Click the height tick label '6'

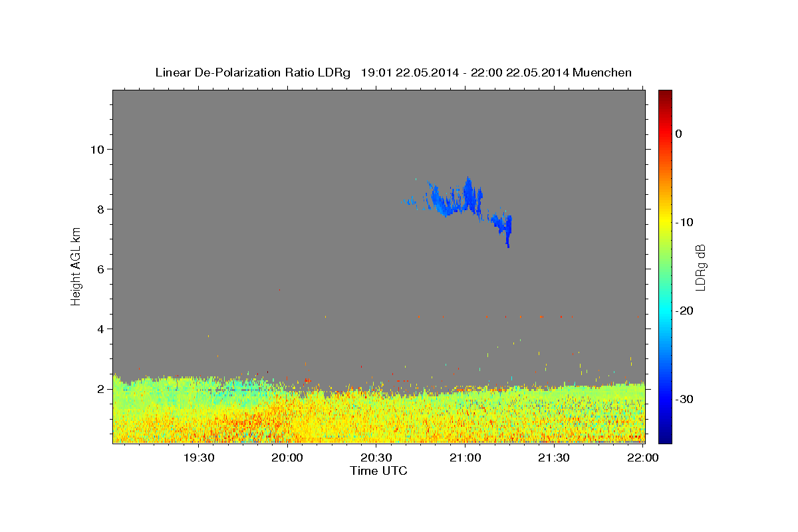(x=100, y=269)
